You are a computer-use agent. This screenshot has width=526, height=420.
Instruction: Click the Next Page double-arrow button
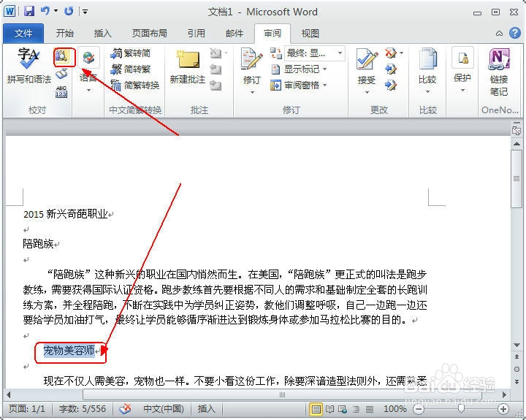[x=517, y=381]
